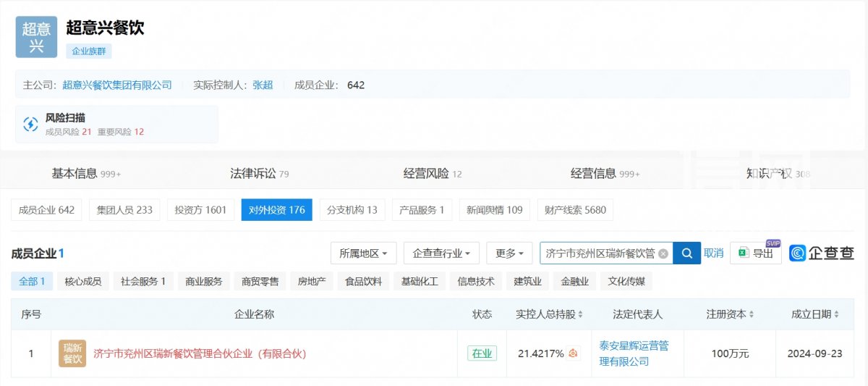
Task: Click the search magnifier button
Action: point(687,253)
